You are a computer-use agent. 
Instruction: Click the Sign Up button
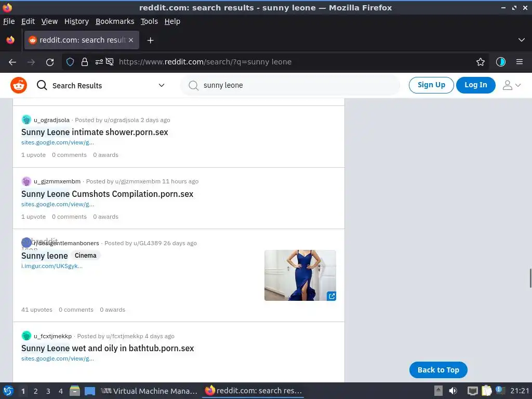click(x=431, y=85)
